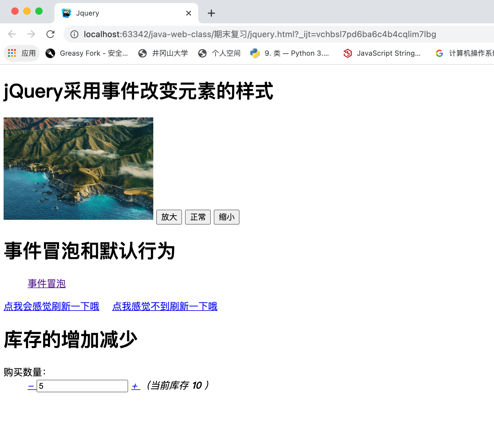Screen dimensions: 494x448
Task: Click the 井冈山大学 bookmark favicon
Action: [x=143, y=53]
